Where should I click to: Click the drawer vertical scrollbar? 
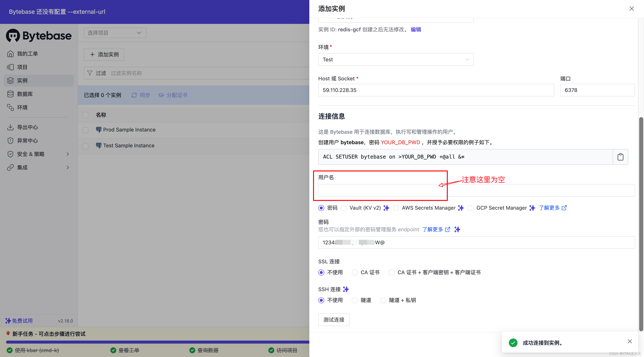coord(641,224)
